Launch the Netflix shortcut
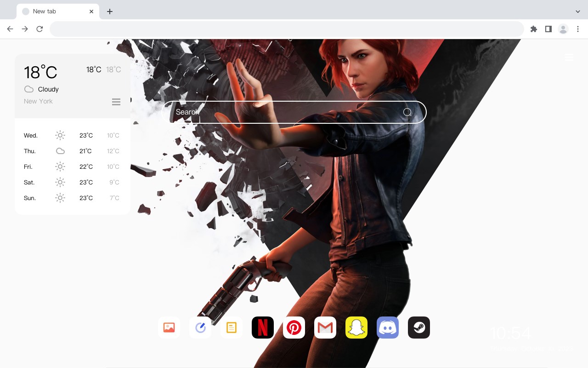 tap(263, 328)
